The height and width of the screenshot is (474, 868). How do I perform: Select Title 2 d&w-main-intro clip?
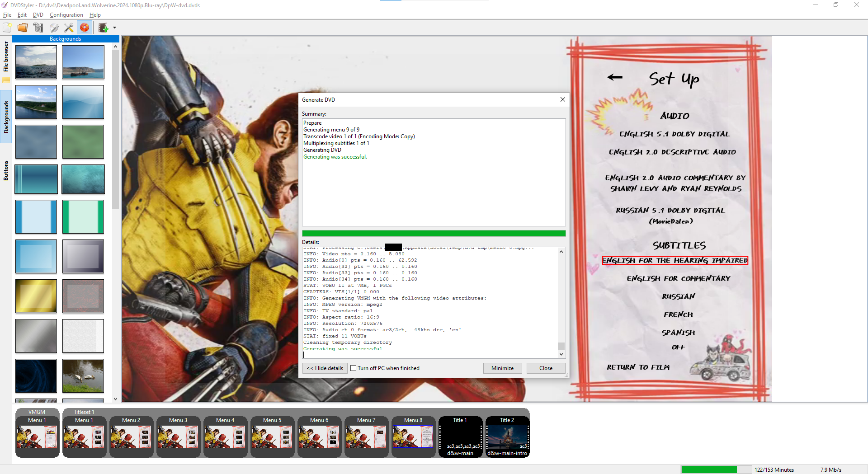coord(507,436)
